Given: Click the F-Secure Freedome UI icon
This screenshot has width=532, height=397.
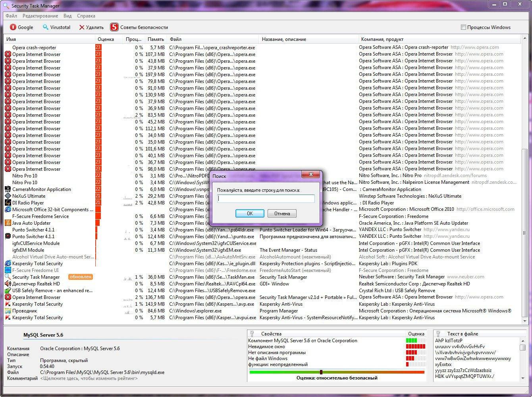Looking at the screenshot, I should (x=8, y=270).
